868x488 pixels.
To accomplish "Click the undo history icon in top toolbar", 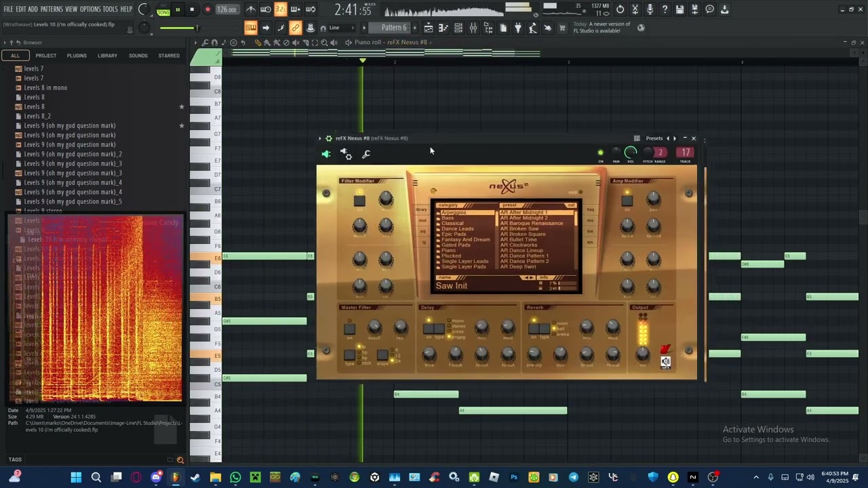I will click(x=620, y=9).
